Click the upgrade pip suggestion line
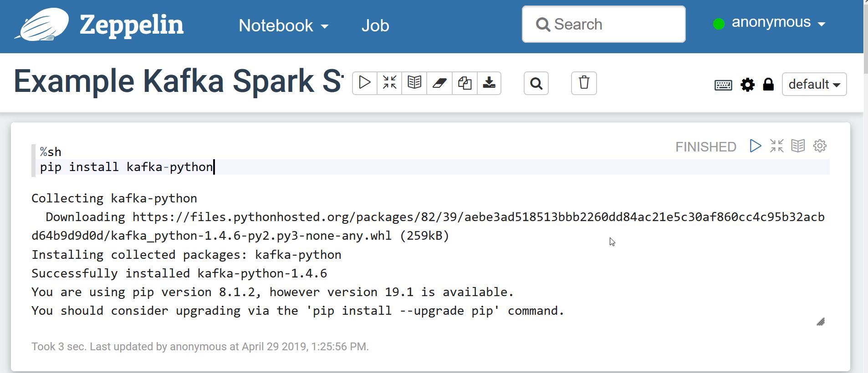 (x=298, y=311)
